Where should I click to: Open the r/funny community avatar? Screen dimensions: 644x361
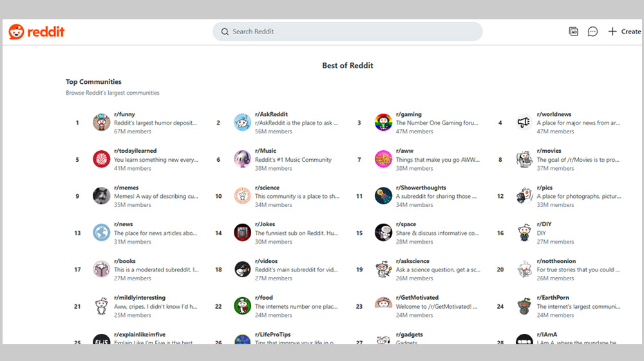[102, 122]
